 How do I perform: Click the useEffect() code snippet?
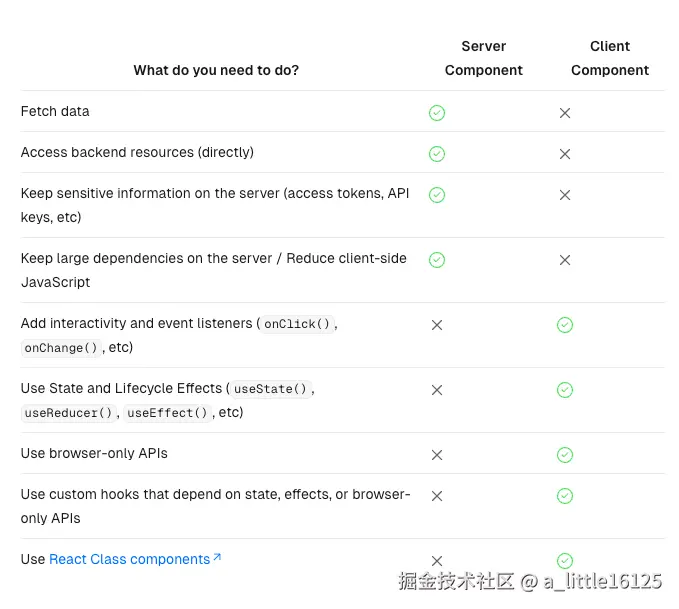[167, 413]
